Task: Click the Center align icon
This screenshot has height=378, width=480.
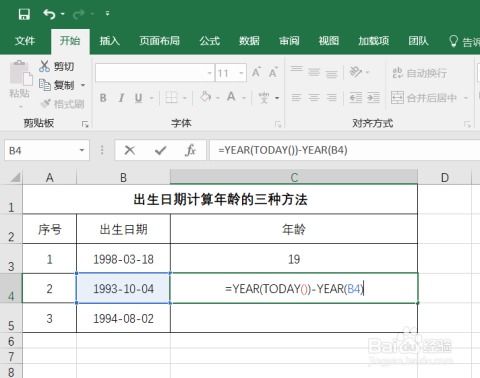Action: [314, 98]
